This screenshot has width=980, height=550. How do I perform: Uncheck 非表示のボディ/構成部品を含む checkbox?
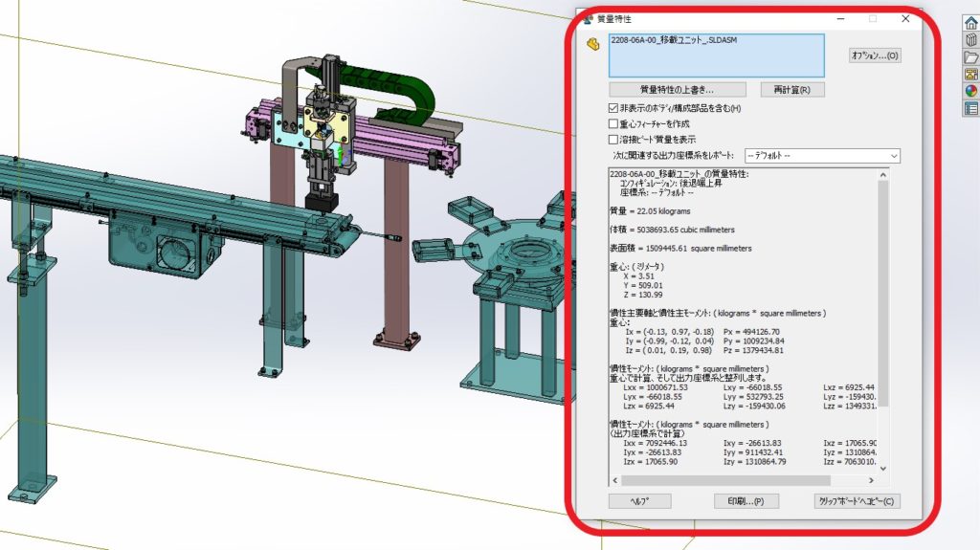pos(613,108)
